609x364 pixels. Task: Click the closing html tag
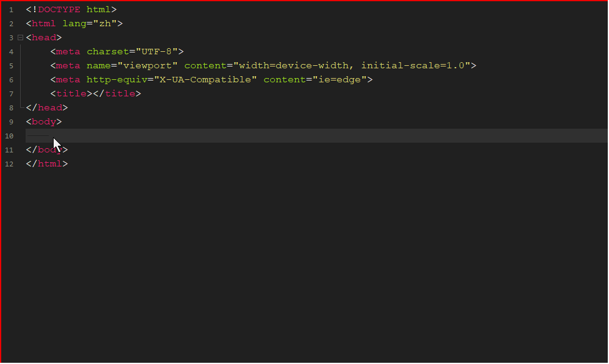[47, 163]
